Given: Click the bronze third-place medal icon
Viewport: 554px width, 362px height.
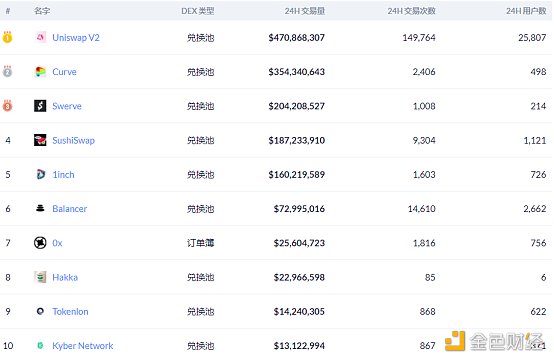Looking at the screenshot, I should point(7,106).
